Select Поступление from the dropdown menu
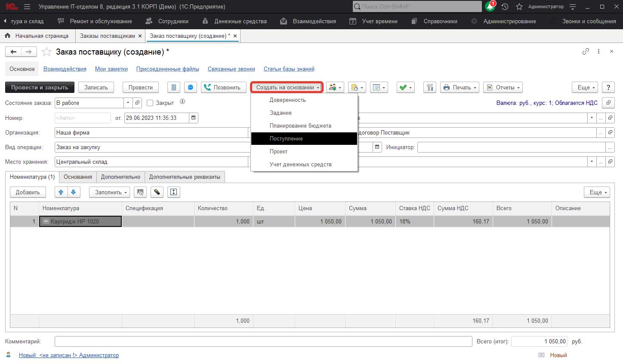This screenshot has width=623, height=364. 286,139
